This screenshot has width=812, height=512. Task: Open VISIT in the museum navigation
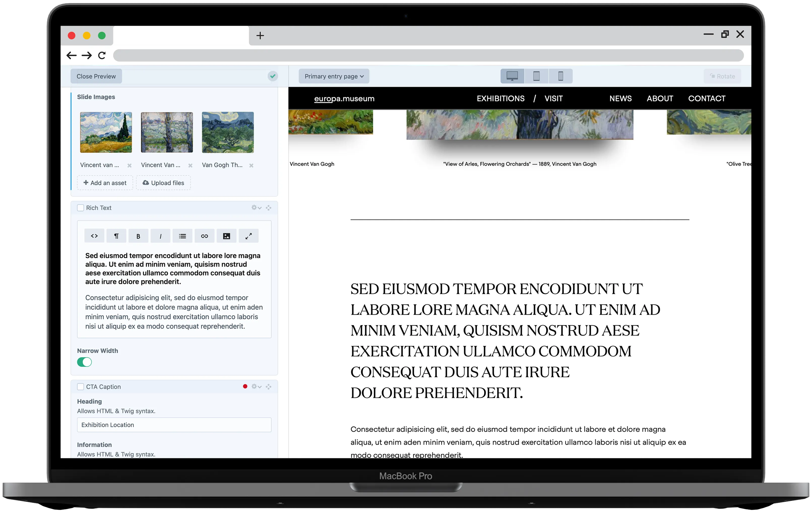click(x=553, y=98)
